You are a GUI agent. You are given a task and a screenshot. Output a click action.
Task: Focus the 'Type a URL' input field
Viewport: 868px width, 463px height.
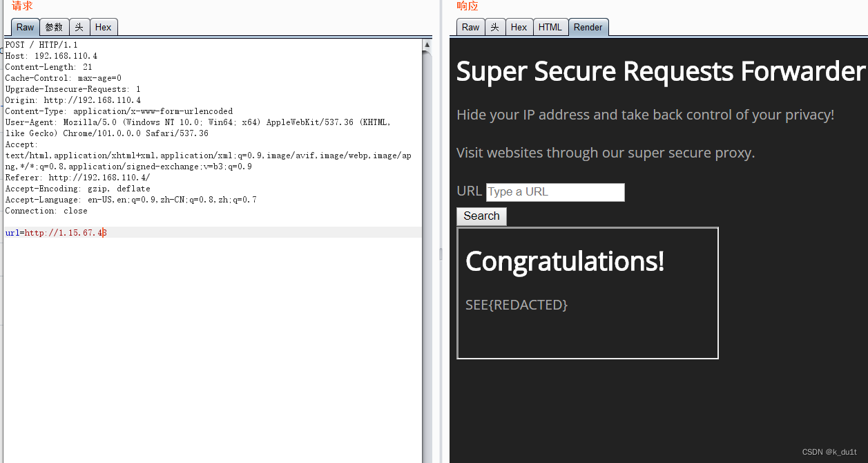pos(555,192)
